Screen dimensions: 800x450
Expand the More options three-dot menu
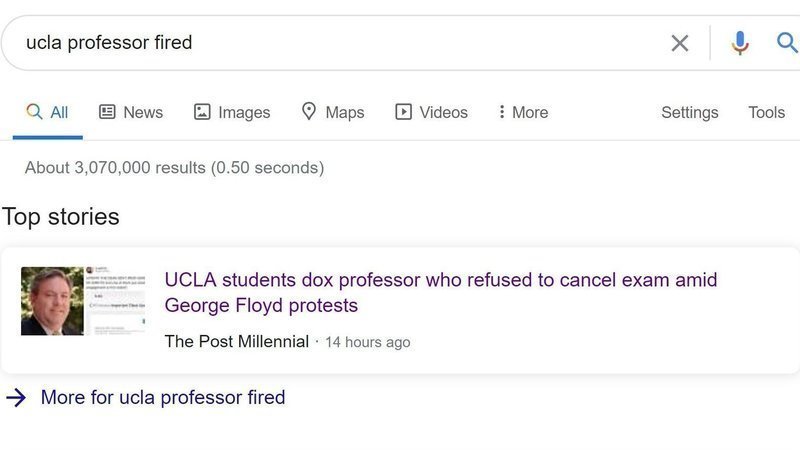pos(501,112)
